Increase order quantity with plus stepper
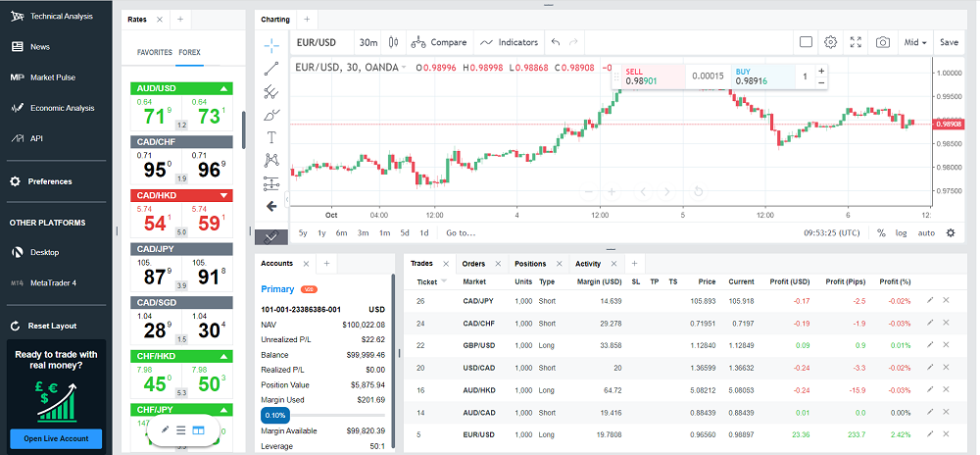This screenshot has height=455, width=980. (x=821, y=71)
